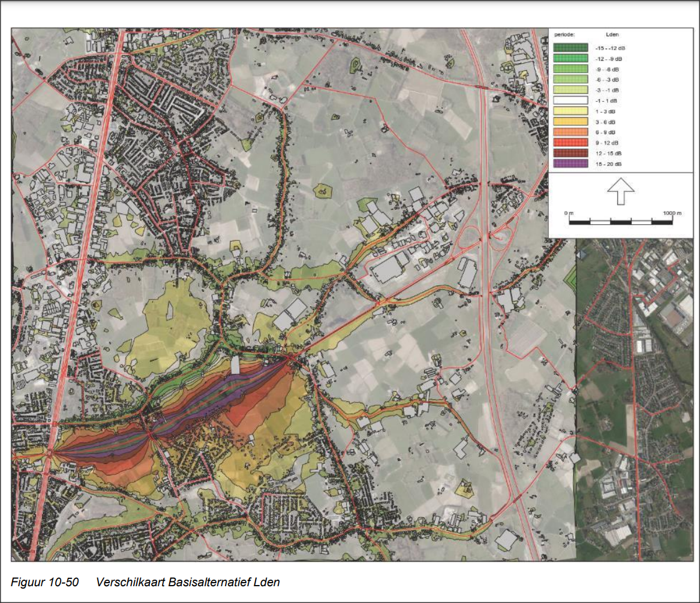Click the -3 to -1 dB light green swatch
700x603 pixels.
[x=571, y=90]
